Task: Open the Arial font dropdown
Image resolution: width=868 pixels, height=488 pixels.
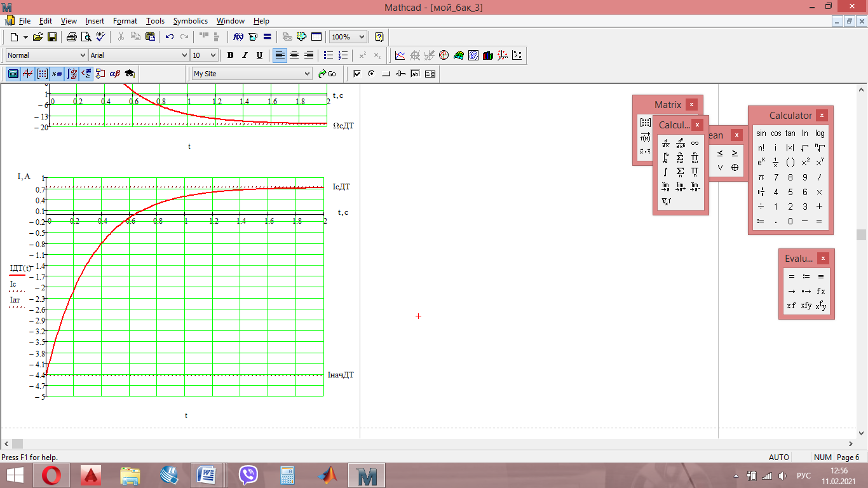Action: 184,55
